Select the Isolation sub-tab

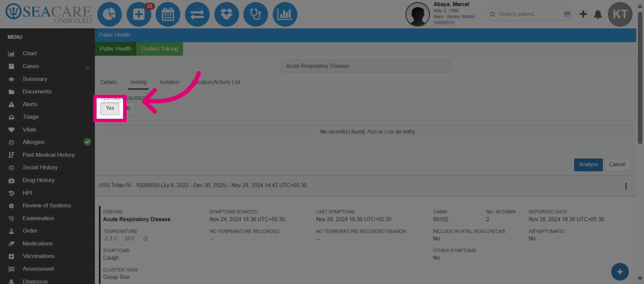[169, 82]
